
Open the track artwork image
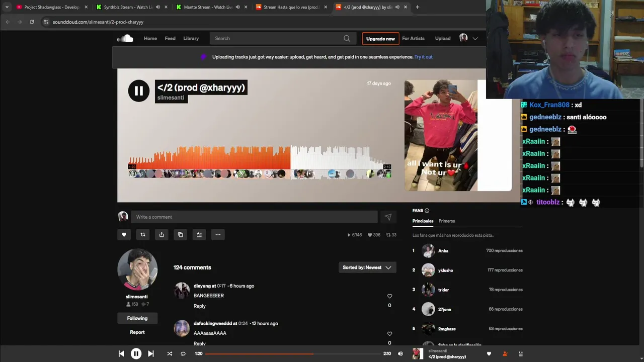tap(458, 135)
